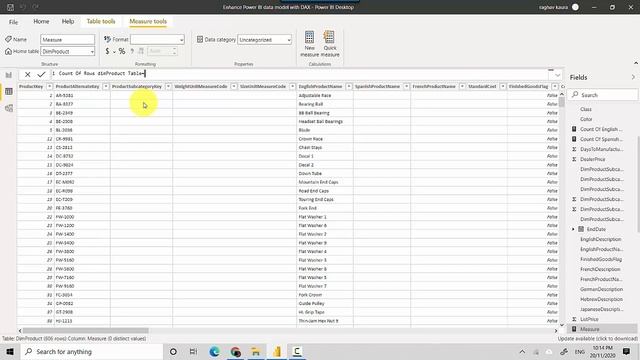
Task: Switch to Report view in left sidebar
Action: pyautogui.click(x=9, y=75)
